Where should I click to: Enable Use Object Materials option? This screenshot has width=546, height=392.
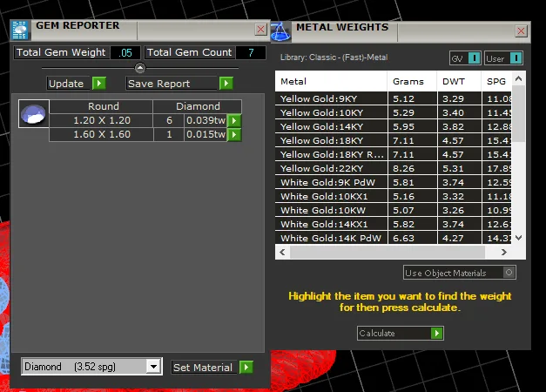point(509,273)
